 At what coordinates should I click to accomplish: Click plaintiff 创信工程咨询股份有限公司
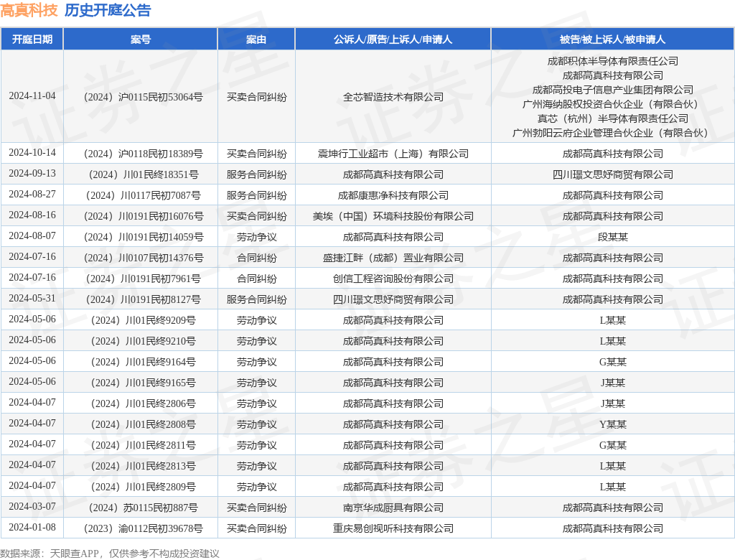pyautogui.click(x=393, y=279)
